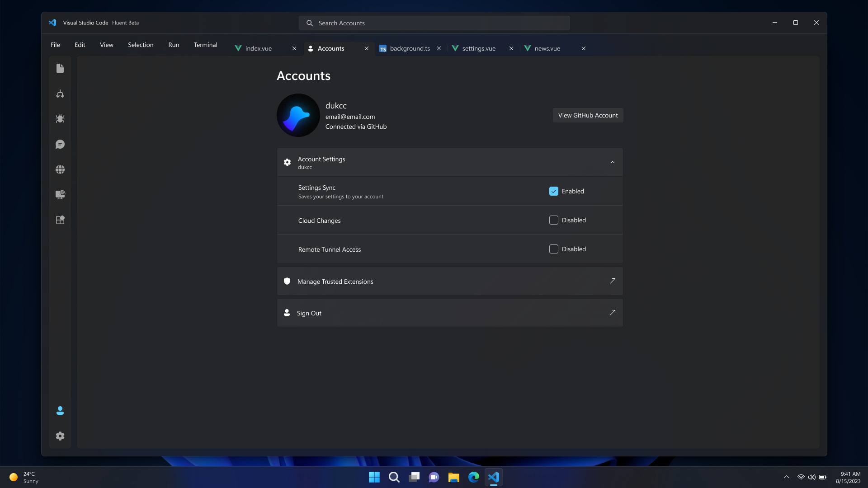Screen dimensions: 868x488
Task: Close the settings.vue tab
Action: 511,48
